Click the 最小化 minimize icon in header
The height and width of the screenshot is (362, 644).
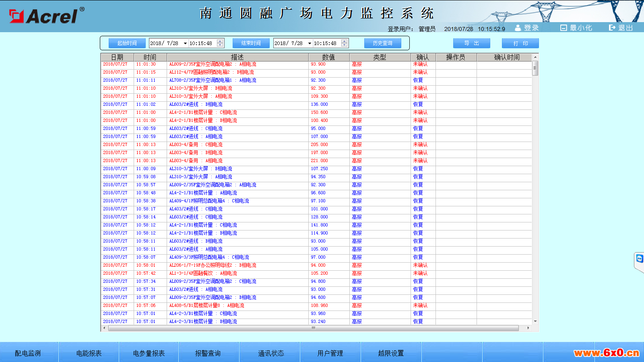coord(563,28)
